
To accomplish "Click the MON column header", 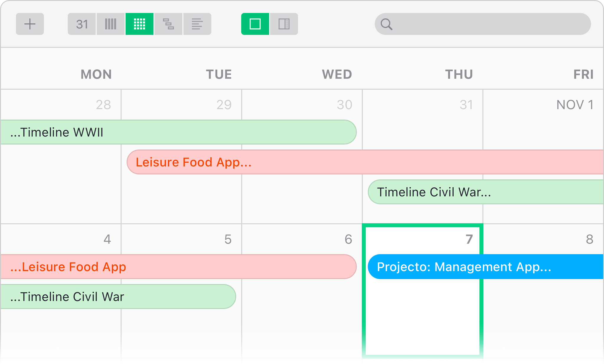I will tap(96, 74).
